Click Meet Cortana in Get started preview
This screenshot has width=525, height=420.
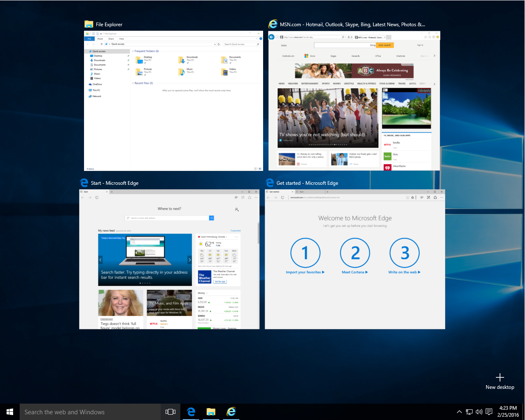point(355,272)
